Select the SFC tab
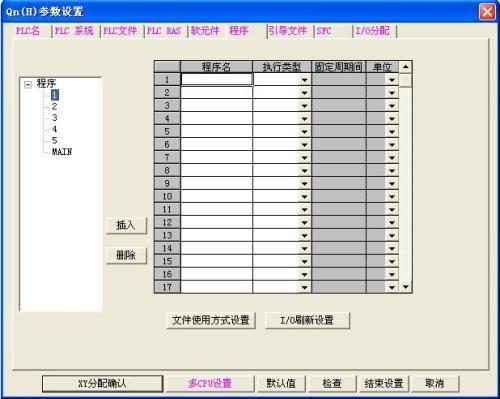Image resolution: width=500 pixels, height=399 pixels. [x=324, y=31]
